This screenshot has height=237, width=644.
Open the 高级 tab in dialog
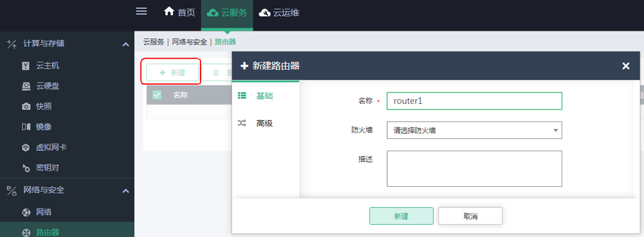click(265, 123)
